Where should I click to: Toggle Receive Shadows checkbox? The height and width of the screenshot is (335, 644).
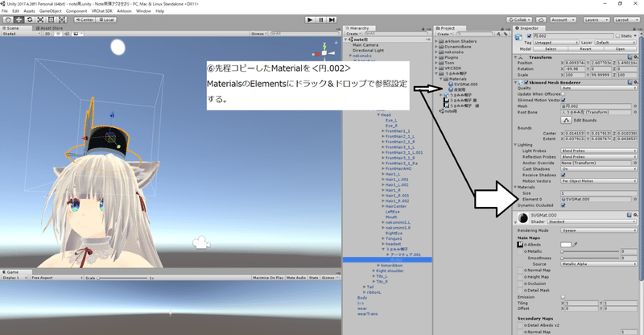(x=563, y=175)
